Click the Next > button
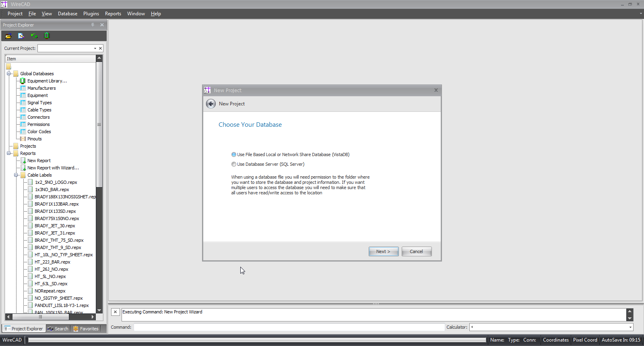Image resolution: width=644 pixels, height=346 pixels. tap(384, 251)
